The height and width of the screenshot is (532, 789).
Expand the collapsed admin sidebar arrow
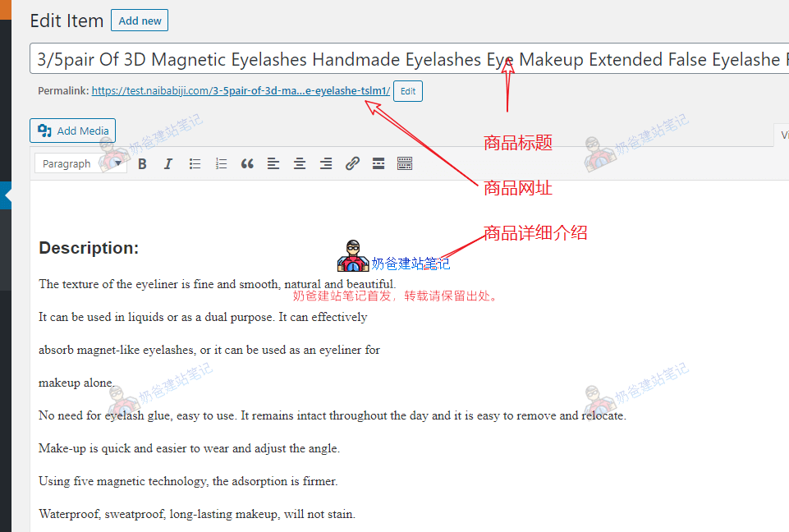7,196
